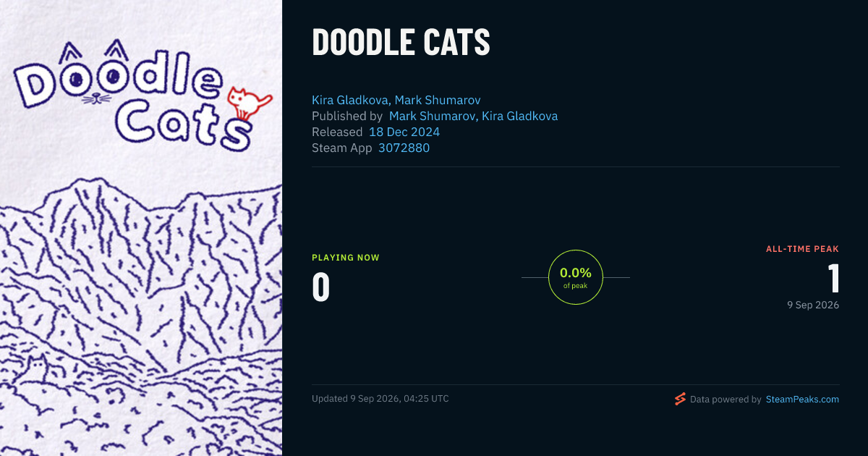This screenshot has width=868, height=456.
Task: Click the 0.0% of peak circle
Action: point(576,277)
